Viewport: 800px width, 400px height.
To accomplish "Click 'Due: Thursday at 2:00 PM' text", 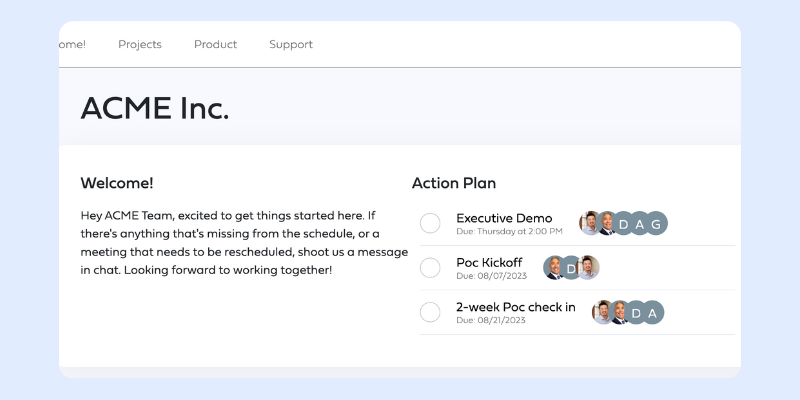I will 509,232.
